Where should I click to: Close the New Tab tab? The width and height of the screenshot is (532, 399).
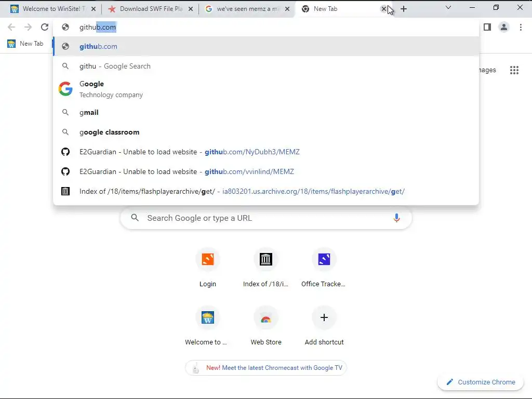point(384,9)
